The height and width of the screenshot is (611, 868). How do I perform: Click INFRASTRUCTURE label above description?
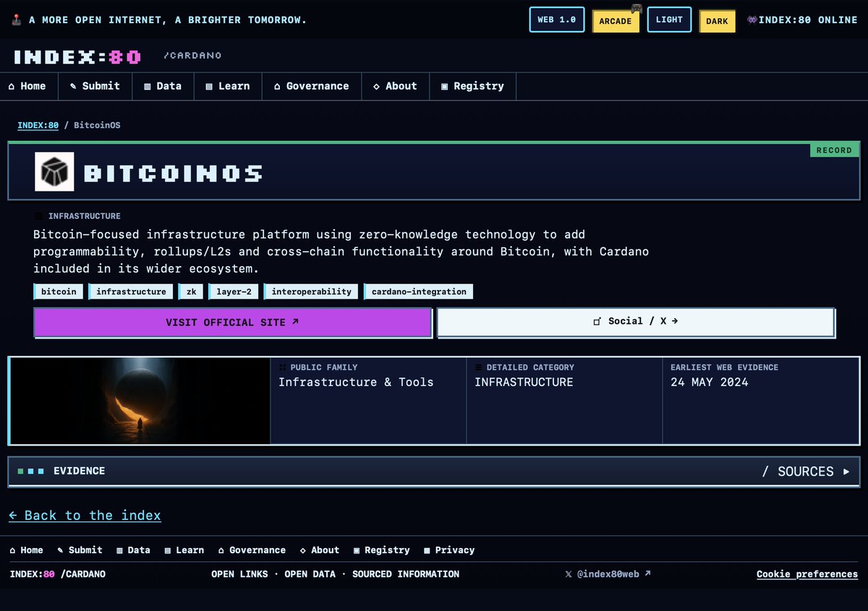84,216
